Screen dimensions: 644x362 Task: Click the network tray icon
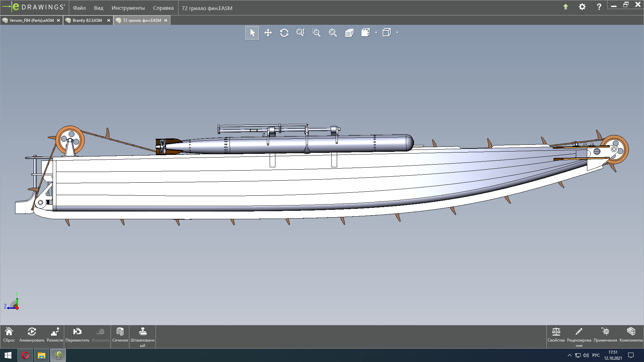(578, 355)
